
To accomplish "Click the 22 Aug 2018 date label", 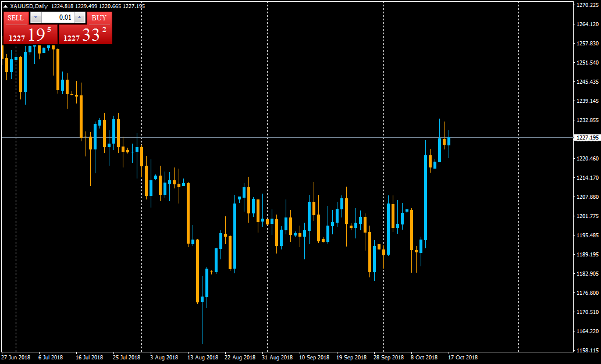I will [x=240, y=357].
